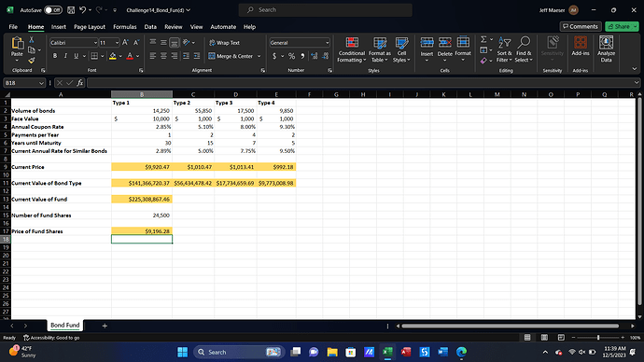Viewport: 644px width, 362px height.
Task: Align text left
Action: 153,56
